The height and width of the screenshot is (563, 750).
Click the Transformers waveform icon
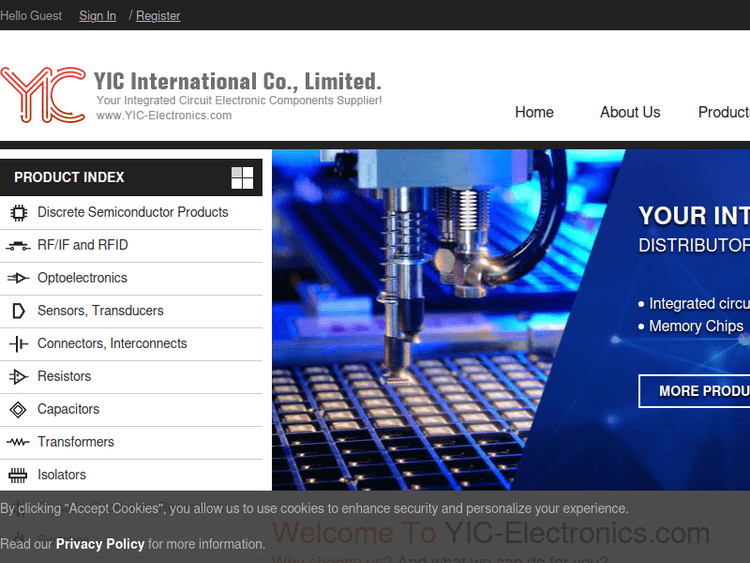18,442
